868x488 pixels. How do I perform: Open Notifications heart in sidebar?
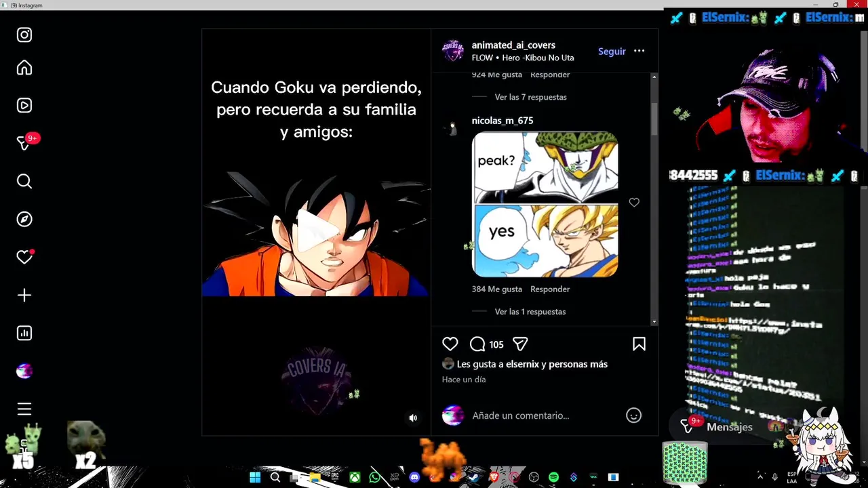(25, 257)
